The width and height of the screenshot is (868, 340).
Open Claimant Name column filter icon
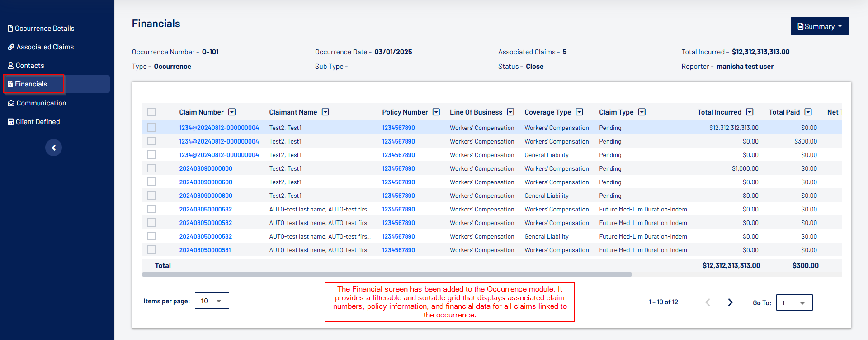coord(325,112)
